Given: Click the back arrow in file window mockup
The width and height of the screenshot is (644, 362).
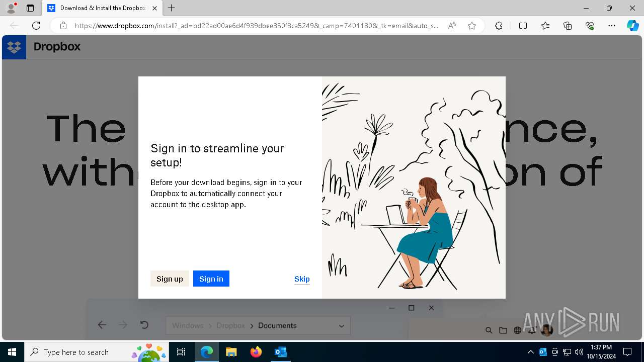Looking at the screenshot, I should (x=102, y=325).
